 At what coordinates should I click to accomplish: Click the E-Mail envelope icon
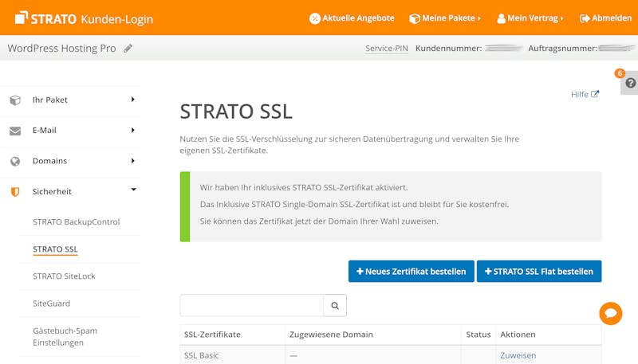pyautogui.click(x=15, y=131)
